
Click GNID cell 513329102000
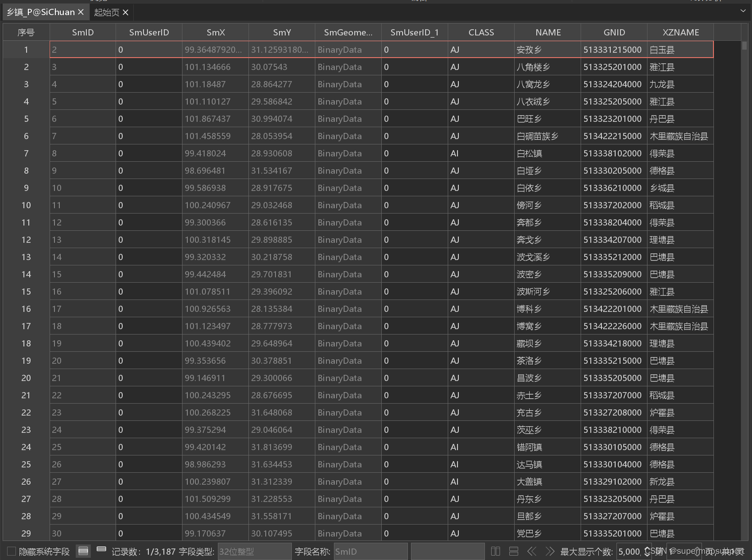point(614,482)
